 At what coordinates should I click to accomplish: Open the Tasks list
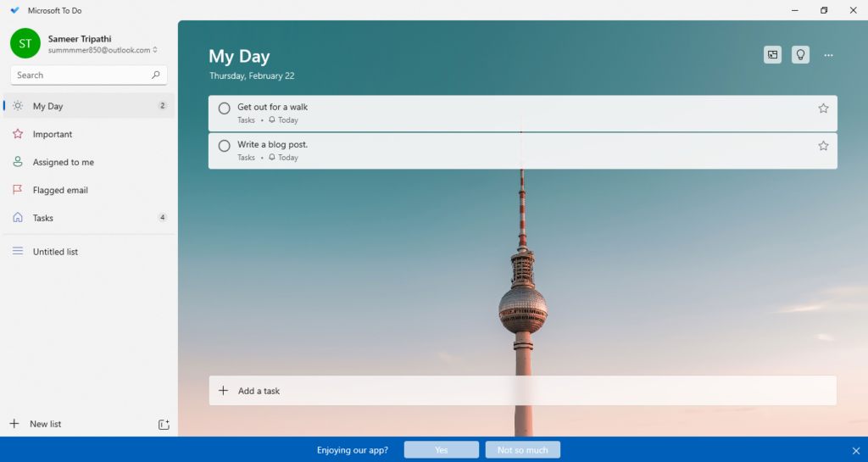(x=88, y=218)
